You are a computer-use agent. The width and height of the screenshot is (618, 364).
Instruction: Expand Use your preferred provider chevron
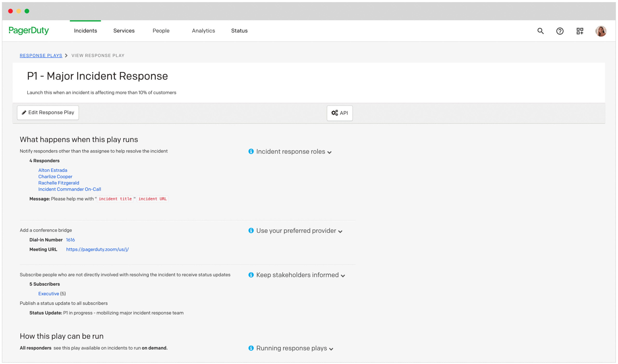[x=340, y=232]
